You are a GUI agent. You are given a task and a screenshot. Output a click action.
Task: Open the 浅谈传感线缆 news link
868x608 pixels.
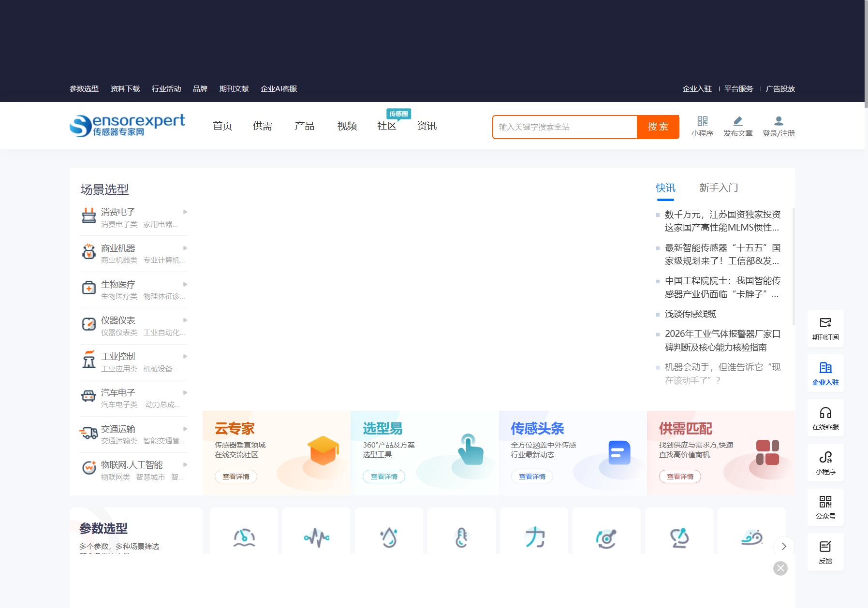(x=690, y=314)
